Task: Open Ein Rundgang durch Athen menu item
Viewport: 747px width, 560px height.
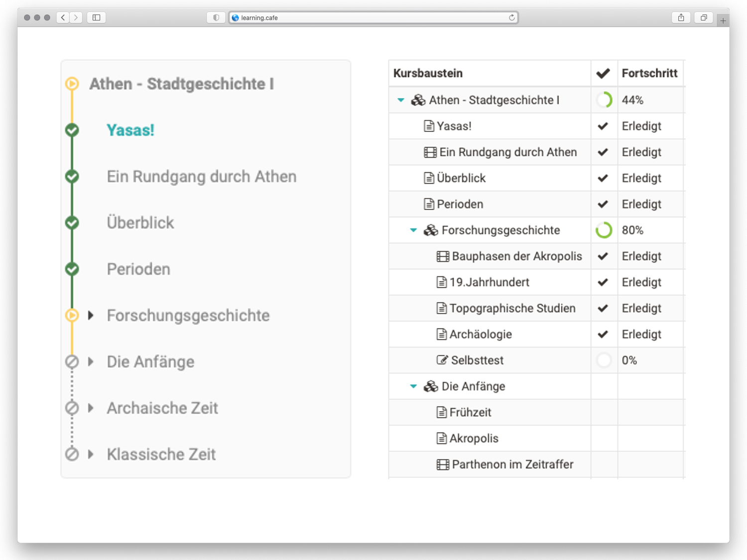Action: pyautogui.click(x=201, y=176)
